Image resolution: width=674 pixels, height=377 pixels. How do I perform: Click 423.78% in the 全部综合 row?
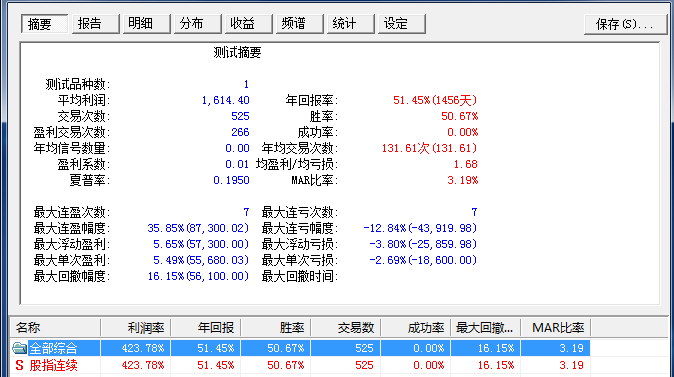click(143, 348)
